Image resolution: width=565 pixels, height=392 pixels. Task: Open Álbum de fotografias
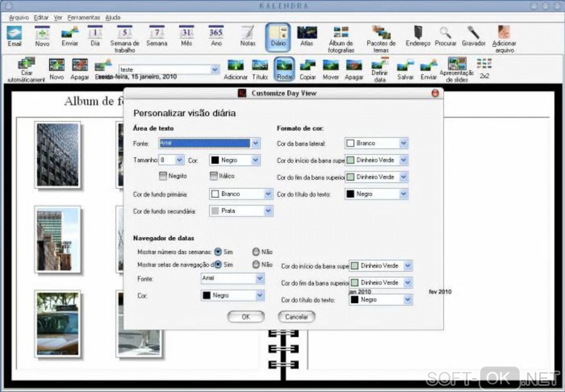coord(341,39)
